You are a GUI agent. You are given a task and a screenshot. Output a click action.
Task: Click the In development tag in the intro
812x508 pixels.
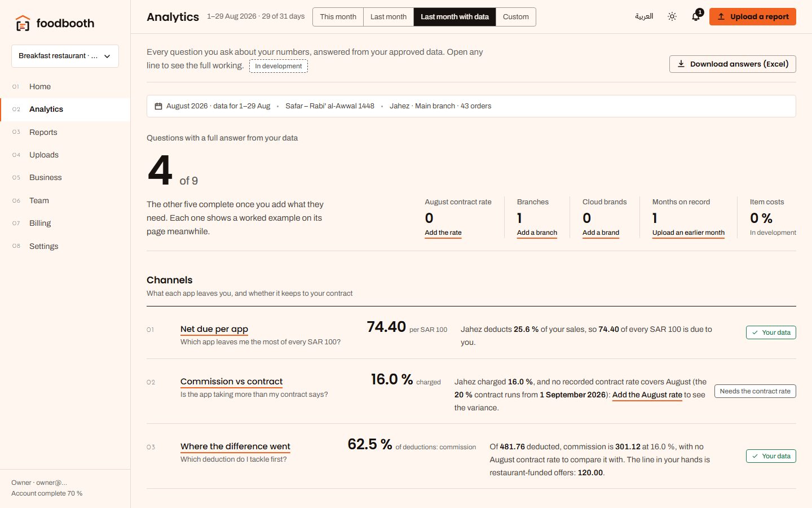tap(279, 66)
